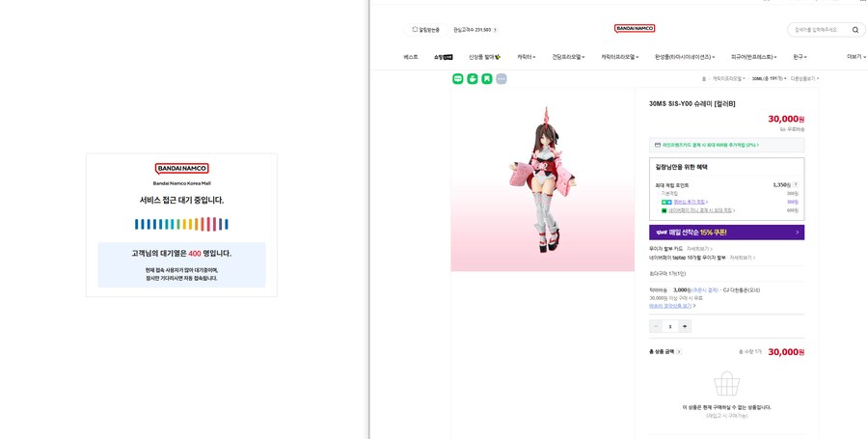Click the green Naver cafe share icon
Viewport: 868px width, 439px height.
point(473,78)
